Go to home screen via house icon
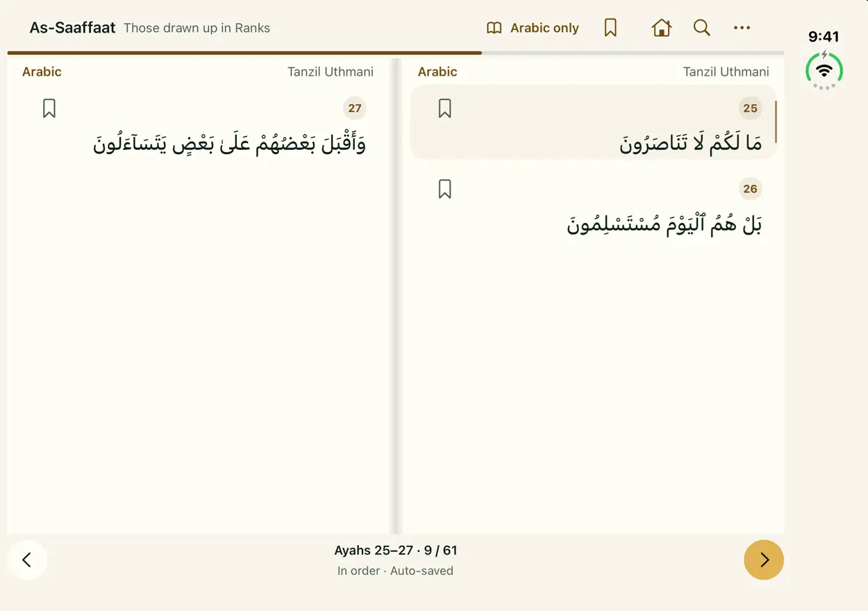The height and width of the screenshot is (611, 868). (x=661, y=28)
